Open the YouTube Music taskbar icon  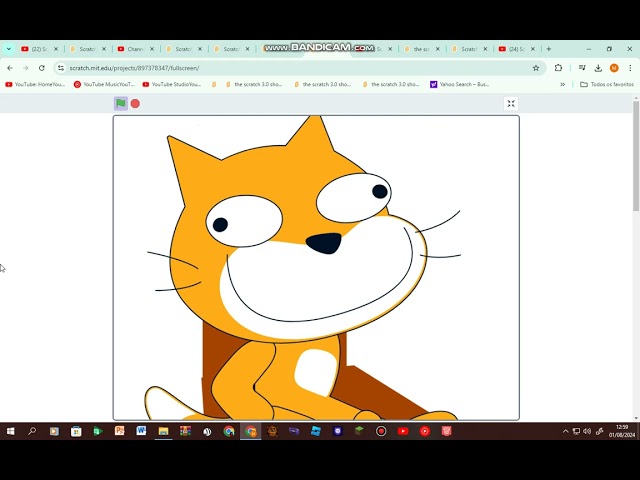(424, 431)
